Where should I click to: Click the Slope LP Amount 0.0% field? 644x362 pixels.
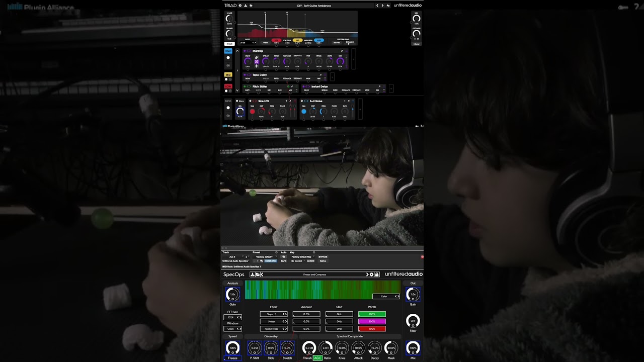(x=306, y=314)
